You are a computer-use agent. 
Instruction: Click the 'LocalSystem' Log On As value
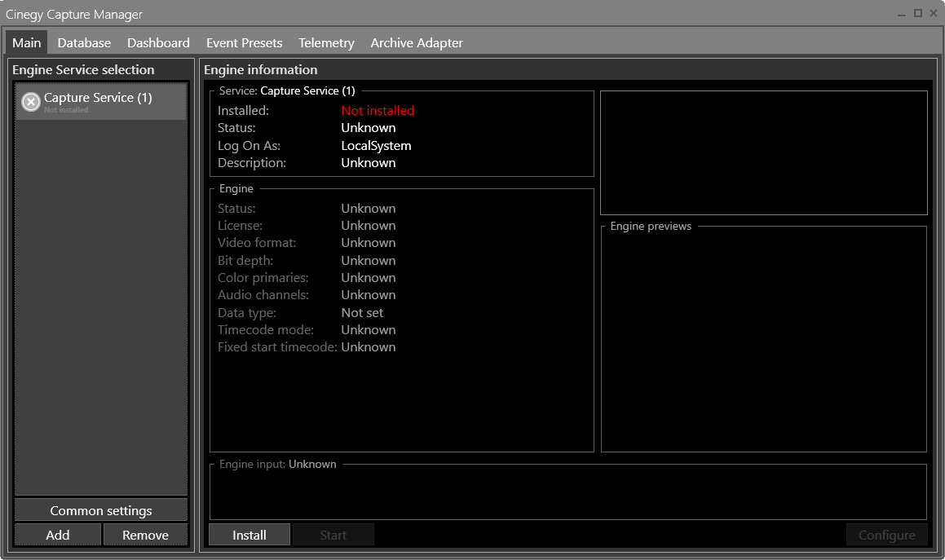pyautogui.click(x=376, y=145)
